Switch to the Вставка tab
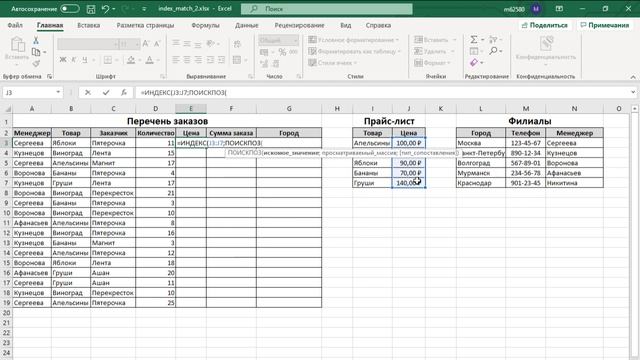The width and height of the screenshot is (640, 360). (x=89, y=25)
